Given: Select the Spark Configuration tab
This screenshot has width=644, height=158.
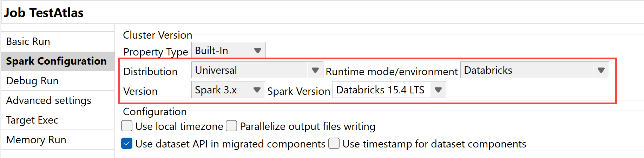Looking at the screenshot, I should point(56,61).
